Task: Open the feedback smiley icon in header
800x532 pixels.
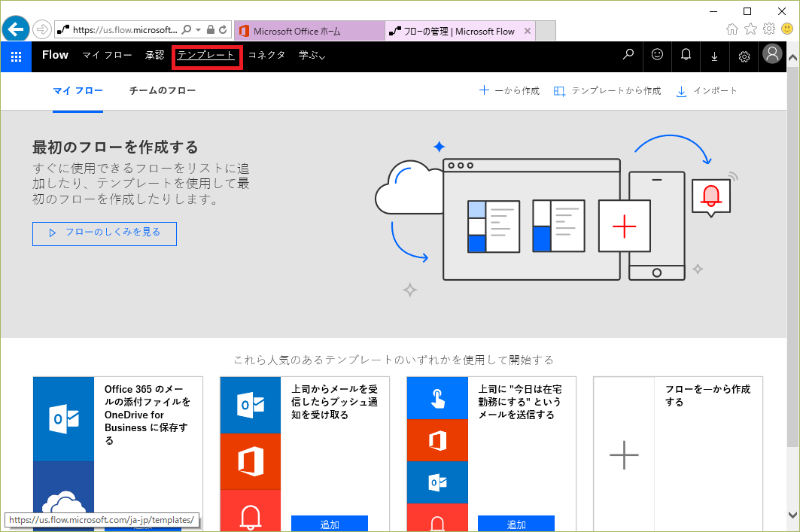Action: [657, 55]
